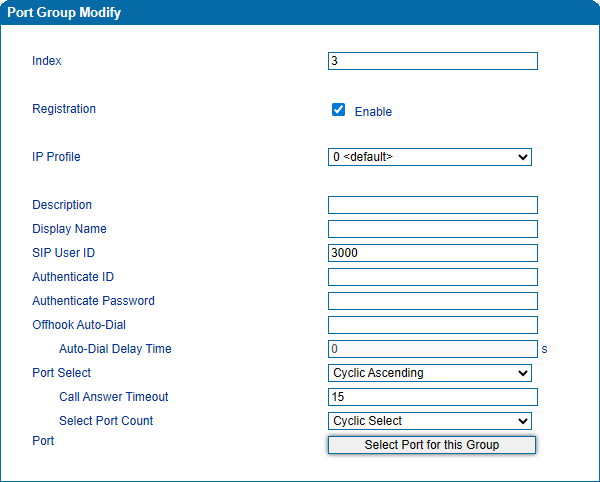Click into the Index input field
The width and height of the screenshot is (600, 482).
(x=432, y=61)
